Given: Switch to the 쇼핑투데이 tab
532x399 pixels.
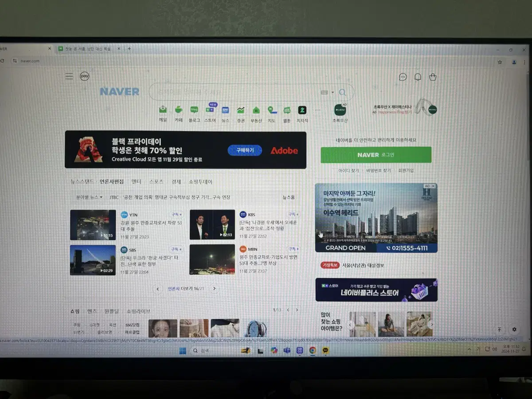Looking at the screenshot, I should (200, 182).
